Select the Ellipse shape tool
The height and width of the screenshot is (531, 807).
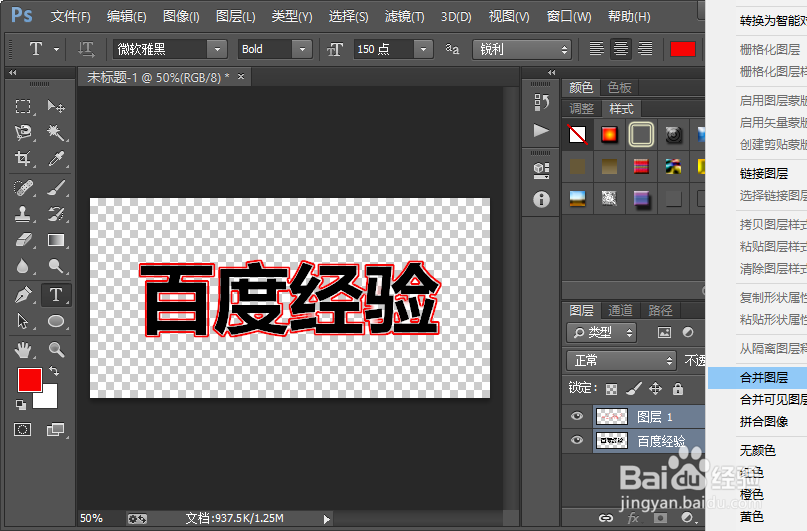coord(56,322)
